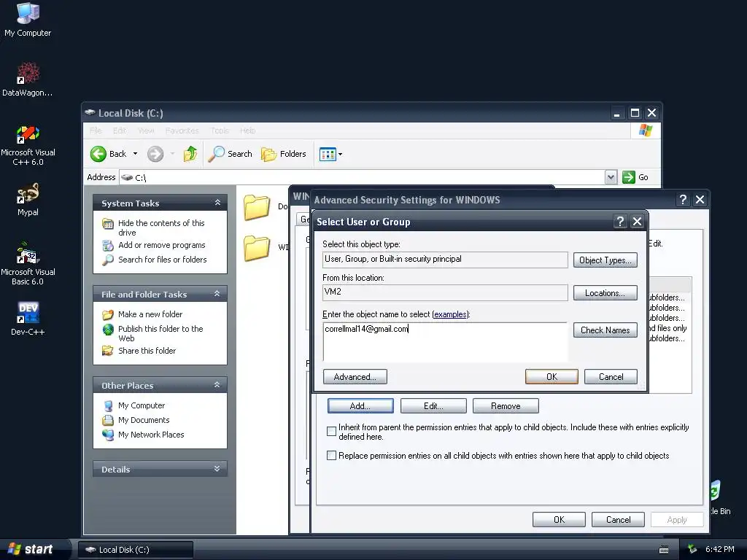Go up one folder level

pos(190,154)
